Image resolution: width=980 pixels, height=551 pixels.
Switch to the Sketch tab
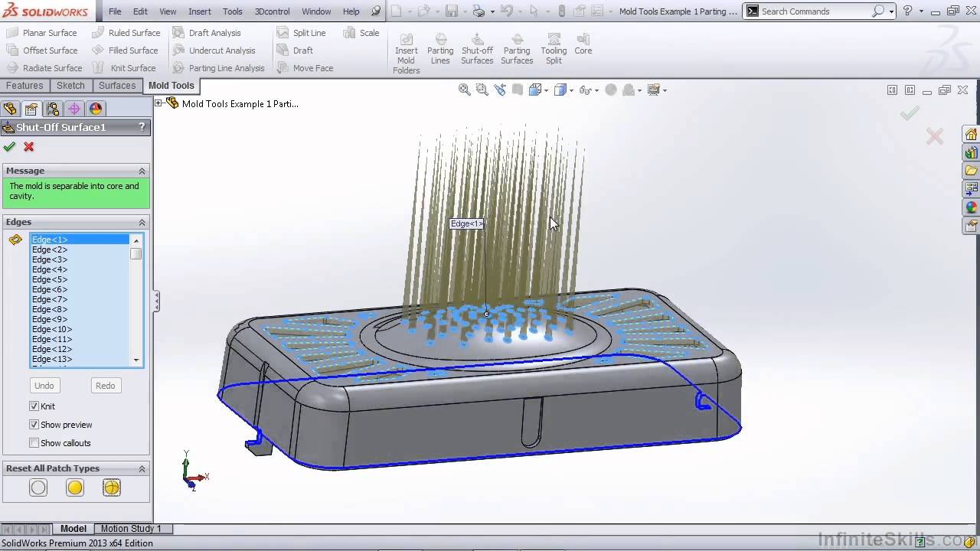point(70,86)
